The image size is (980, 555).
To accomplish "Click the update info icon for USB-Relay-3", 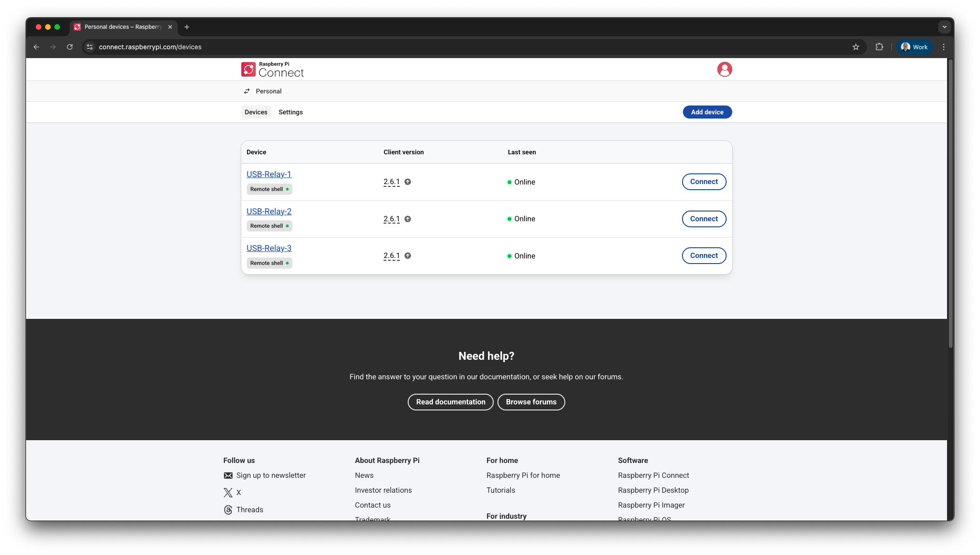I will coord(408,256).
